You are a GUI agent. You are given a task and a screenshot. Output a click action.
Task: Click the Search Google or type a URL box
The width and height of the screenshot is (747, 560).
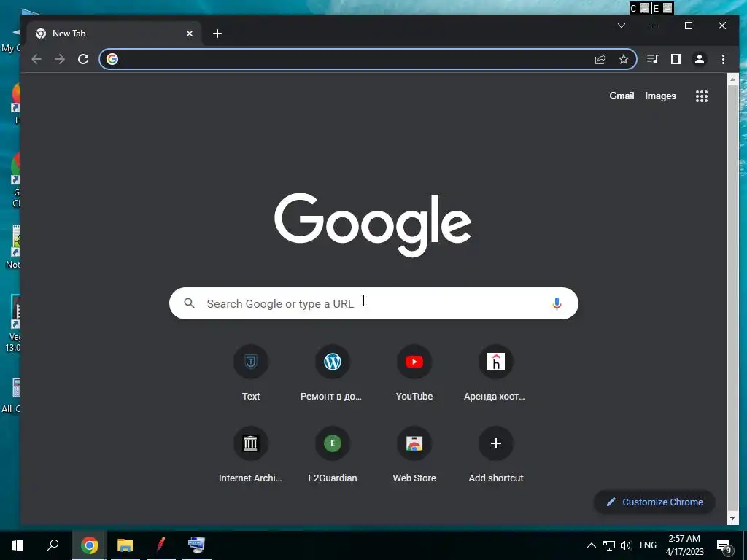(373, 303)
